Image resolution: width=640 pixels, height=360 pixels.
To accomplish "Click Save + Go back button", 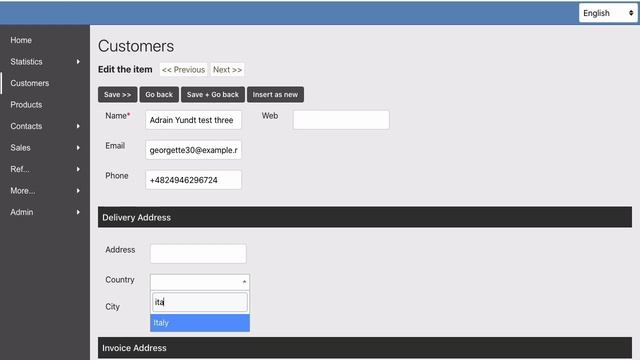I will click(213, 95).
